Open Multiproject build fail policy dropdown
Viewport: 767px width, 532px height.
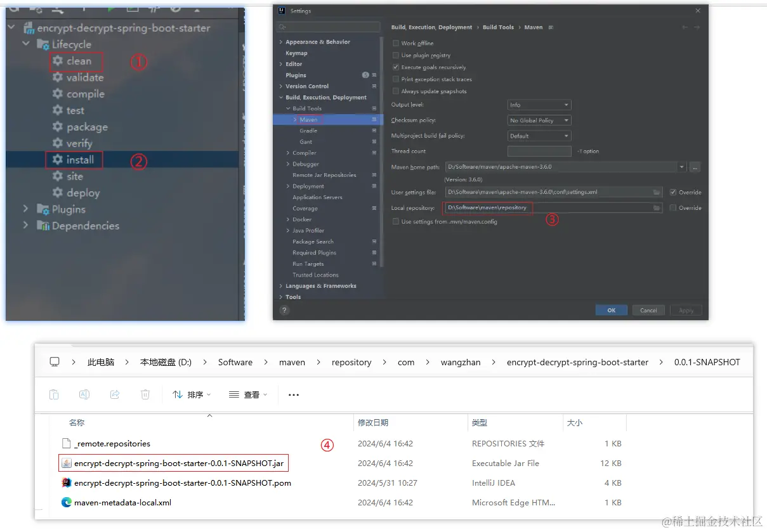pos(539,136)
